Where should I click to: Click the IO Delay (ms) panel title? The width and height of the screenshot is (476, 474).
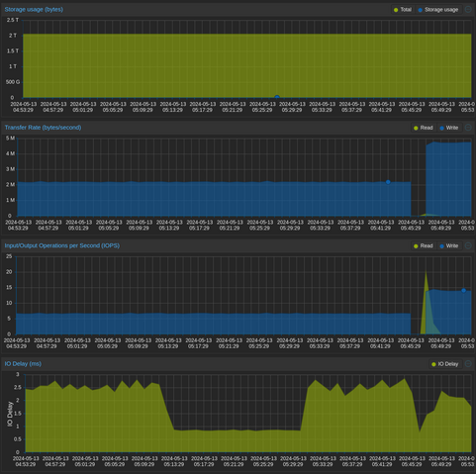click(23, 363)
